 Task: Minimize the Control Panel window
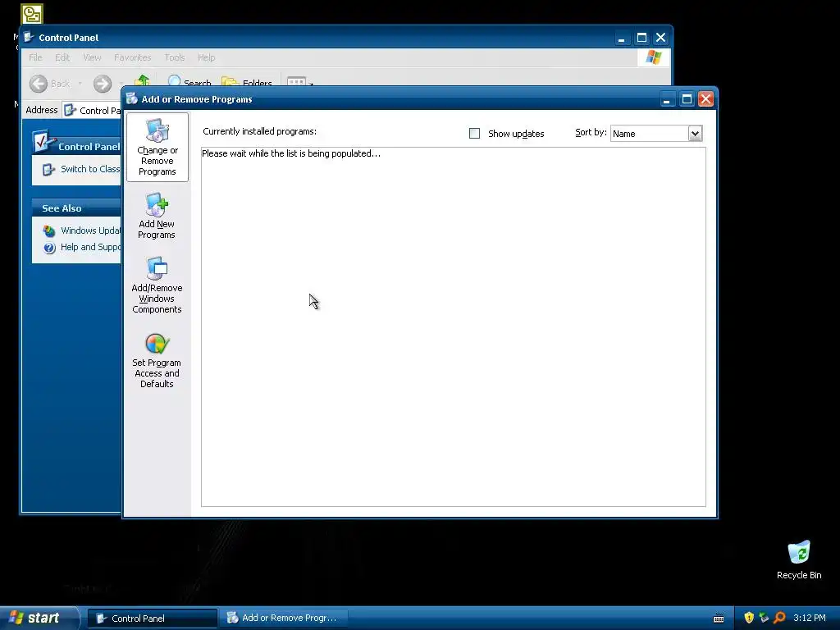click(622, 38)
